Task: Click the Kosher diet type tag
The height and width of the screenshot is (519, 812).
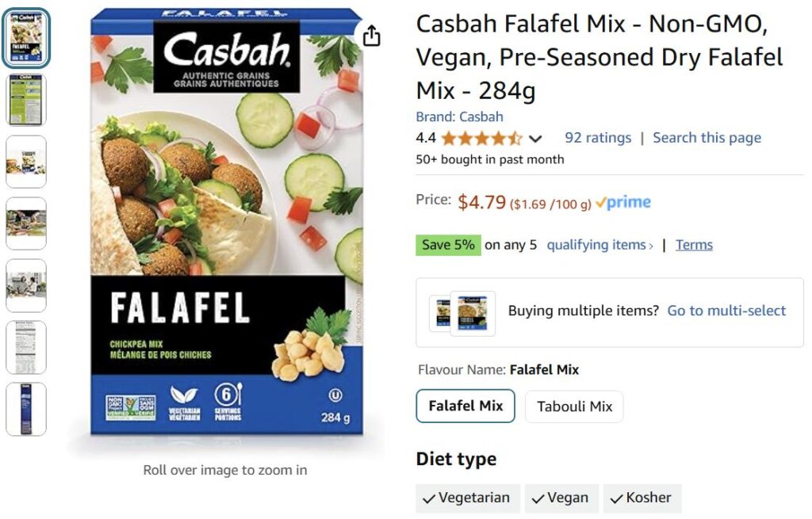Action: point(642,498)
